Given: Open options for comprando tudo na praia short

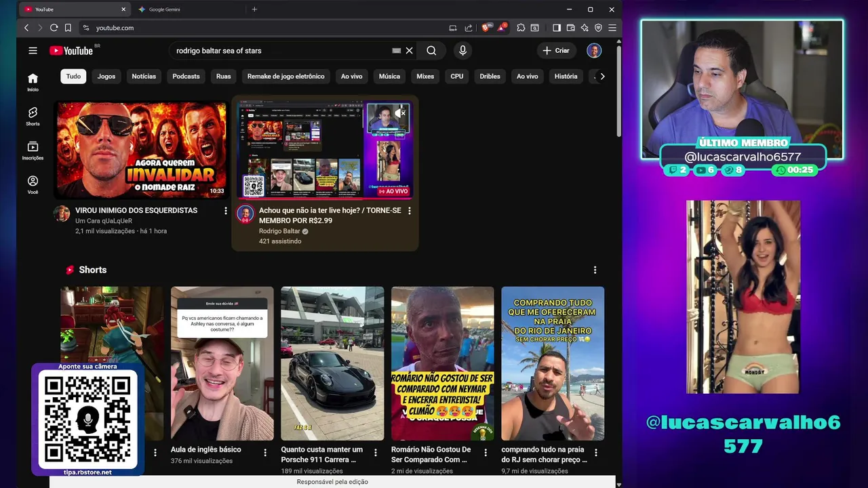Looking at the screenshot, I should (596, 452).
